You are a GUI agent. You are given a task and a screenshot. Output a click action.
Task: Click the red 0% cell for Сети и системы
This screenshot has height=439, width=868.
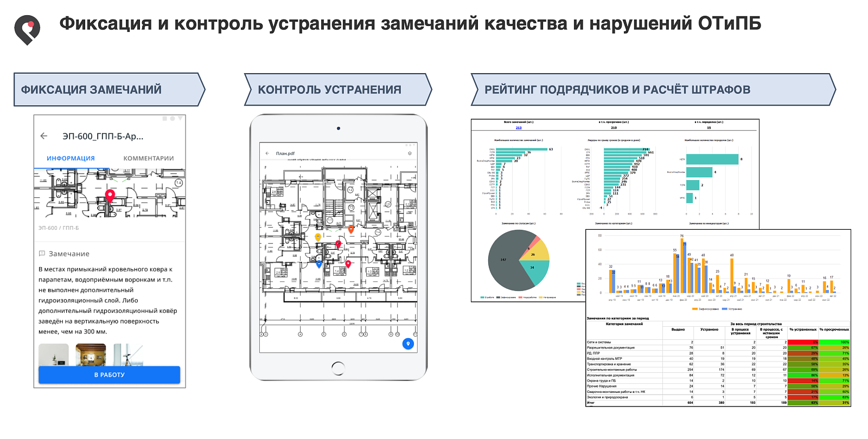(803, 343)
